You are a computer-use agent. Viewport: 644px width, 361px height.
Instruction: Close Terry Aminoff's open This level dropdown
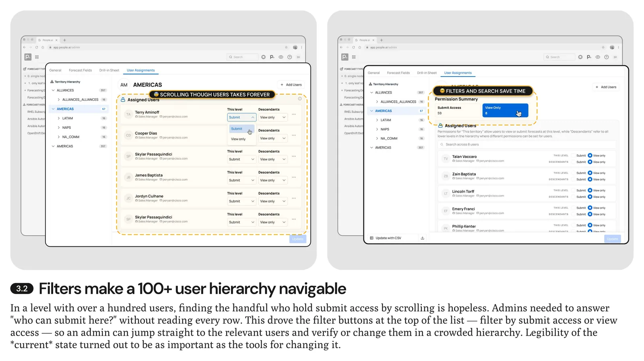coord(242,117)
